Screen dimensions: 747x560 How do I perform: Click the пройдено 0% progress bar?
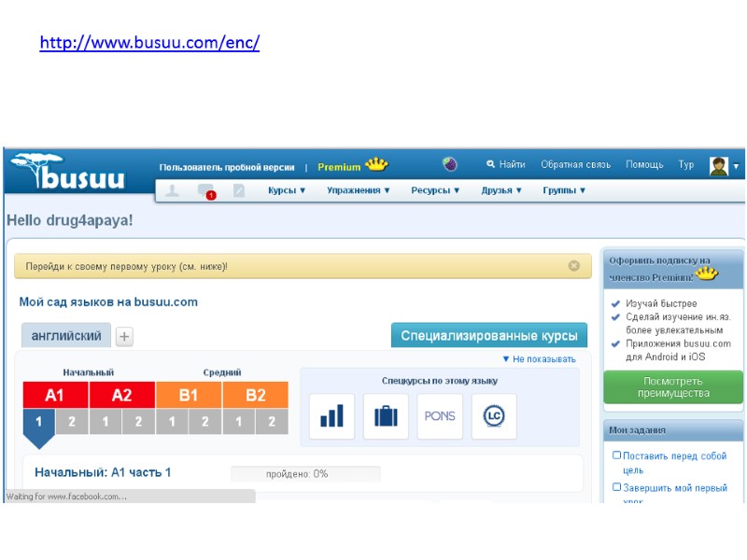pyautogui.click(x=305, y=474)
